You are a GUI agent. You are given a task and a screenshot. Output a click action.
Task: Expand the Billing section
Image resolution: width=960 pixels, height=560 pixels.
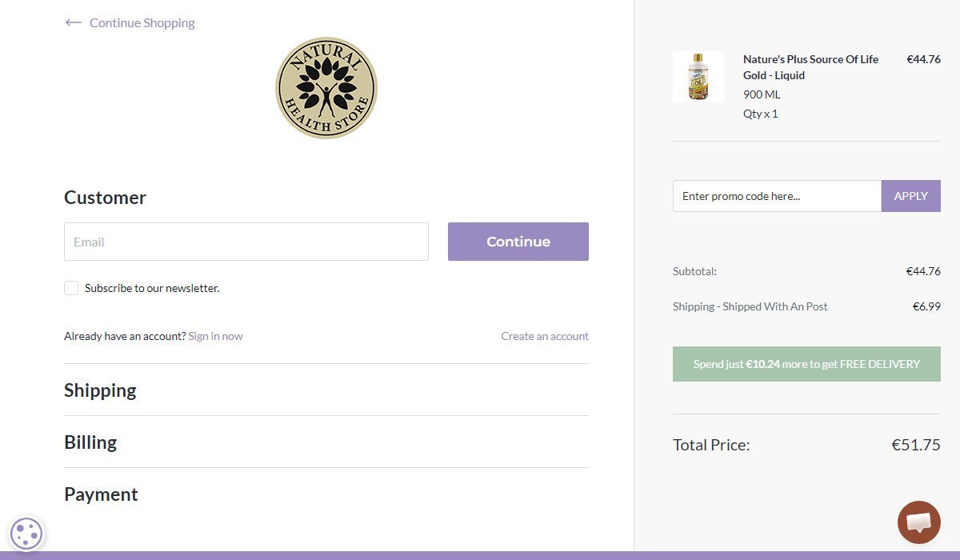pos(90,442)
